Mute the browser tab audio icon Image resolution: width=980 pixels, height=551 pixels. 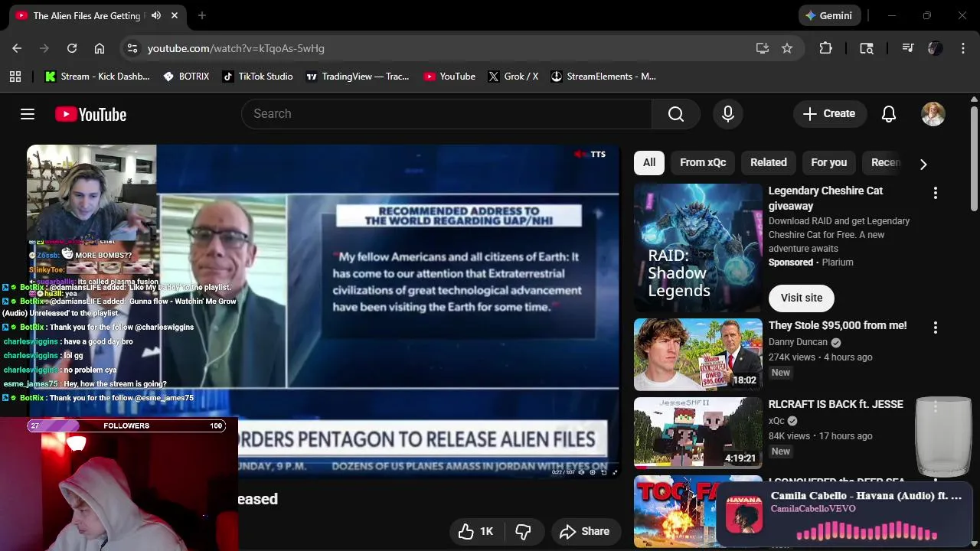coord(156,15)
